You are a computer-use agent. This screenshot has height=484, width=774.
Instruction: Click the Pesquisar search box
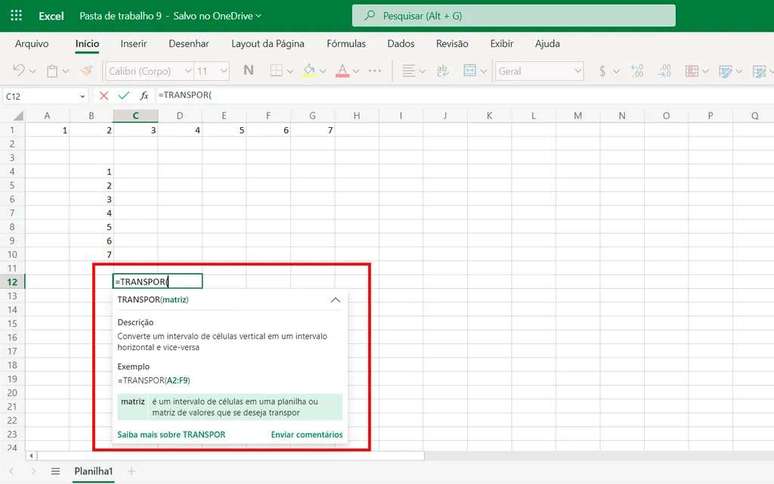513,16
